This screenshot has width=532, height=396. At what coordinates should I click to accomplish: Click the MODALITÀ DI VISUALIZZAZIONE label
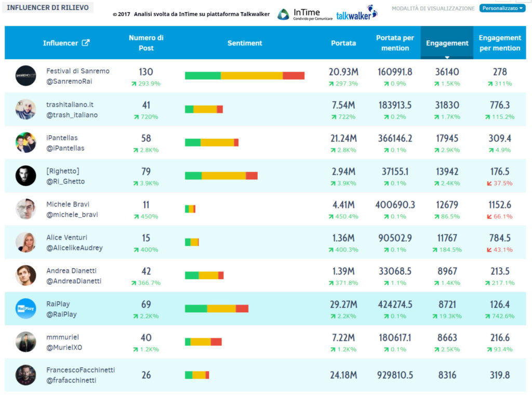433,8
